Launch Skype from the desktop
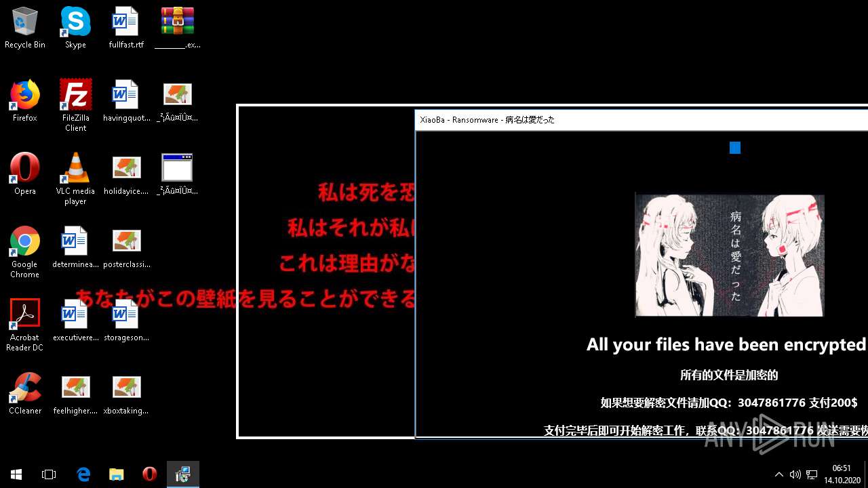Viewport: 868px width, 488px height. [x=75, y=28]
